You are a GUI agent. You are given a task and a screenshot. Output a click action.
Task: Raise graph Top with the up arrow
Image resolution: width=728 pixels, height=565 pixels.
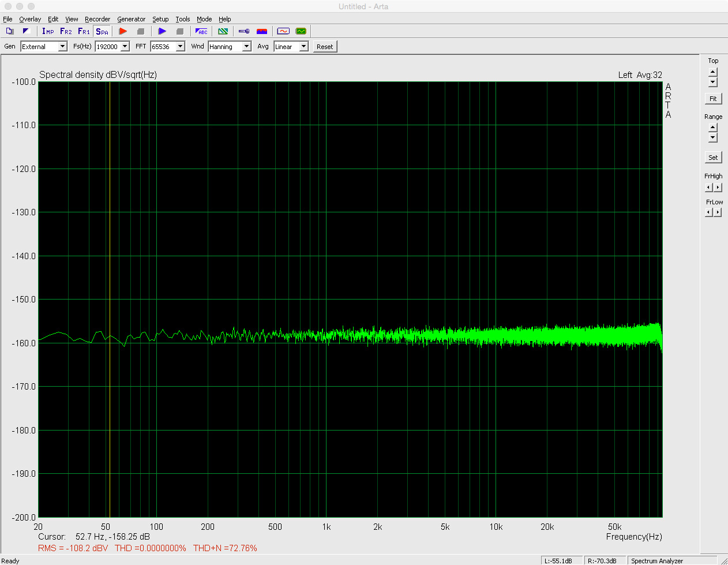click(713, 72)
